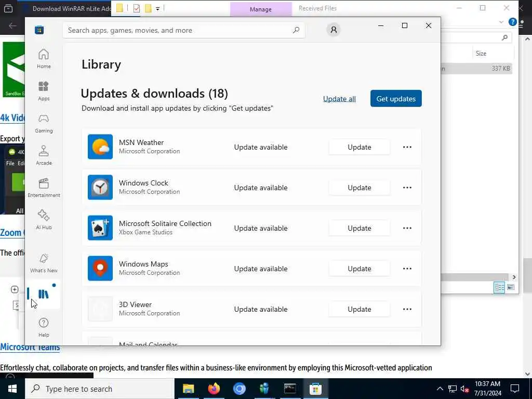This screenshot has height=399, width=532.
Task: Open the Manage tab in File Explorer
Action: pos(261,9)
